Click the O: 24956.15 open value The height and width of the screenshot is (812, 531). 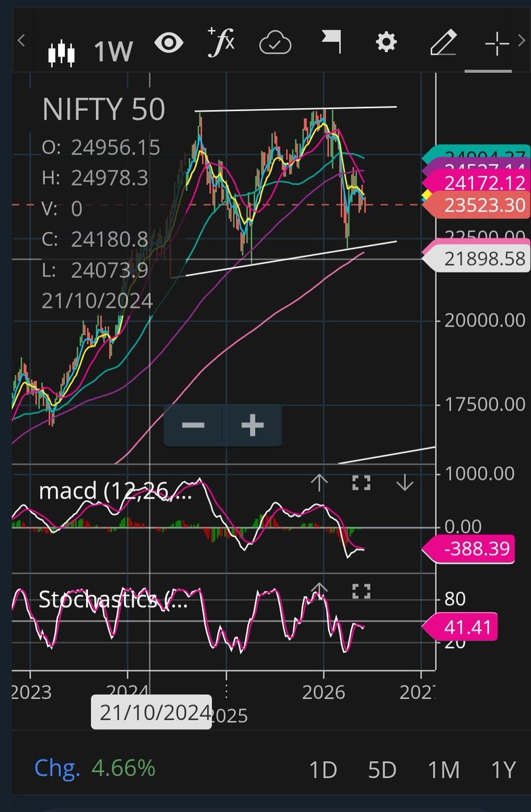pos(101,148)
